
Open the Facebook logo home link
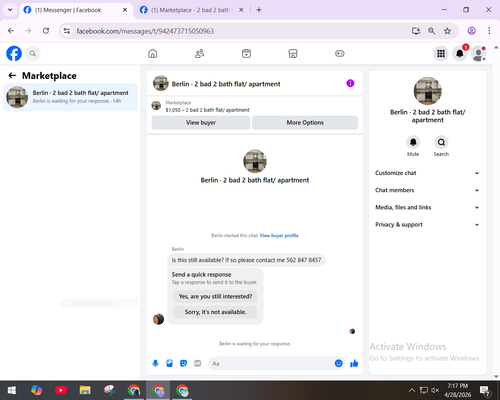pyautogui.click(x=14, y=53)
